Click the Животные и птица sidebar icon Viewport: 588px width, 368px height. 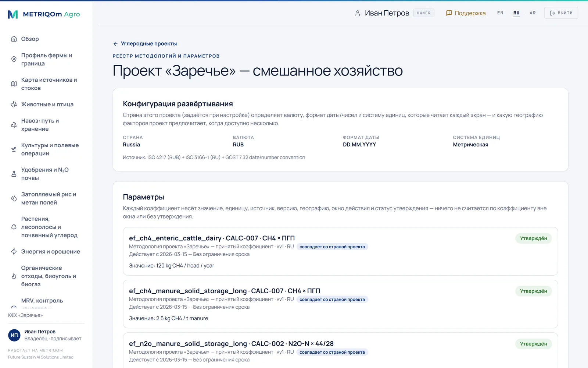click(x=14, y=105)
